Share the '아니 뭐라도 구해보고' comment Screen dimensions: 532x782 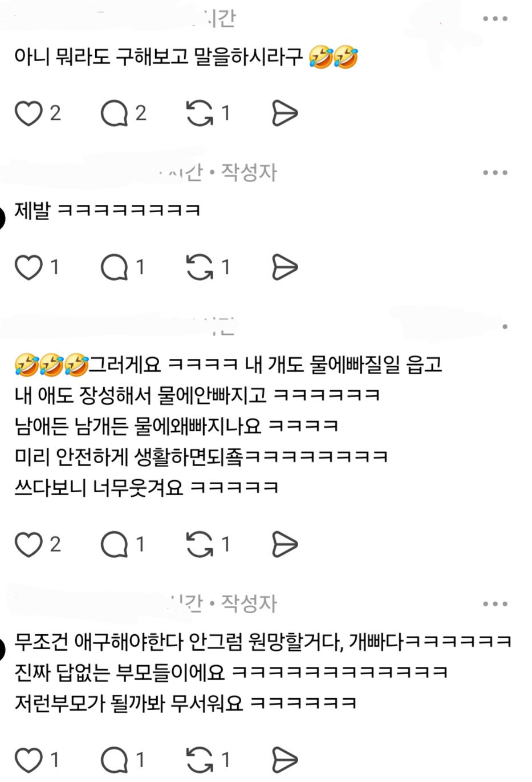(285, 113)
